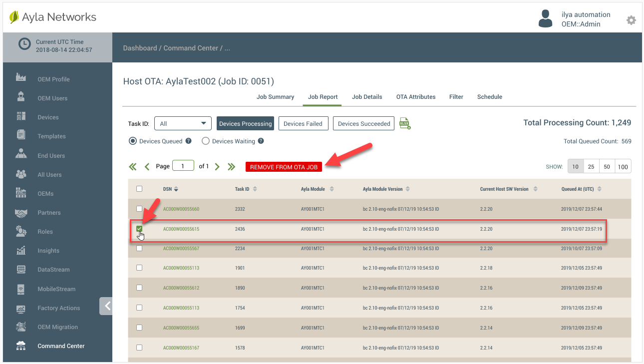Switch to Filter tab
644x364 pixels.
(456, 97)
